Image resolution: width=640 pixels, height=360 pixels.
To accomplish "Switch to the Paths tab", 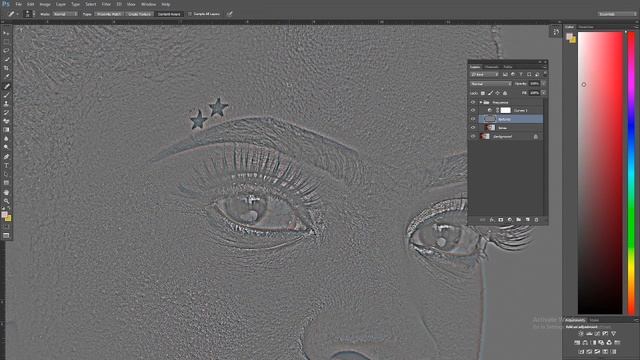I will [x=508, y=67].
